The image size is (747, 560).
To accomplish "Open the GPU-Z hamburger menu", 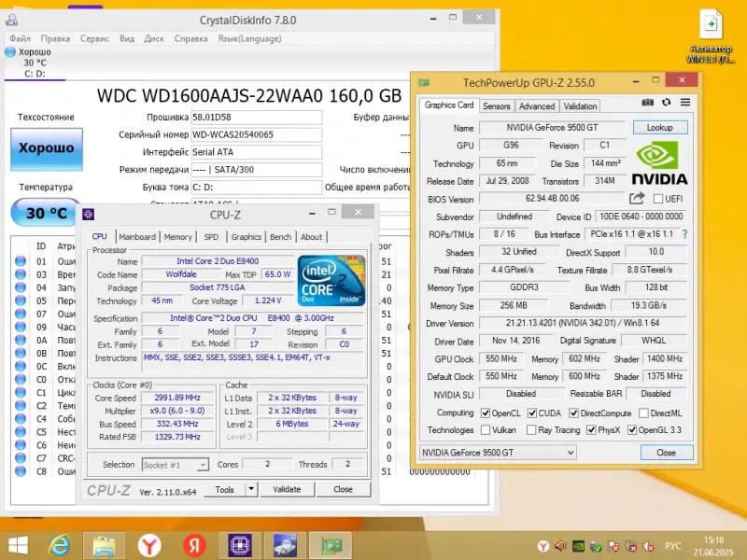I will [x=685, y=103].
